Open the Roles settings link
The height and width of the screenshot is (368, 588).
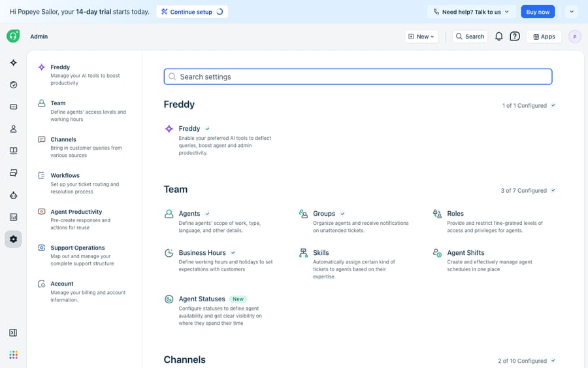(455, 214)
